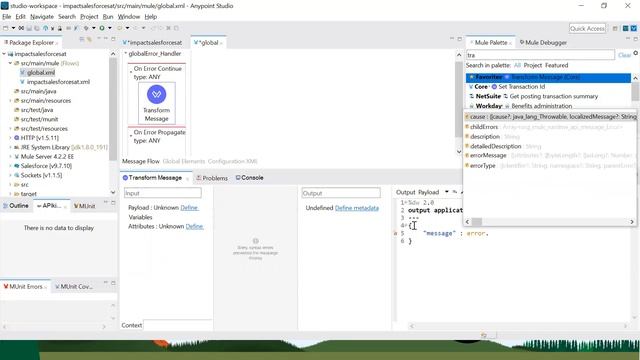The image size is (640, 360).
Task: Click the External Tools toolbar icon
Action: click(120, 28)
